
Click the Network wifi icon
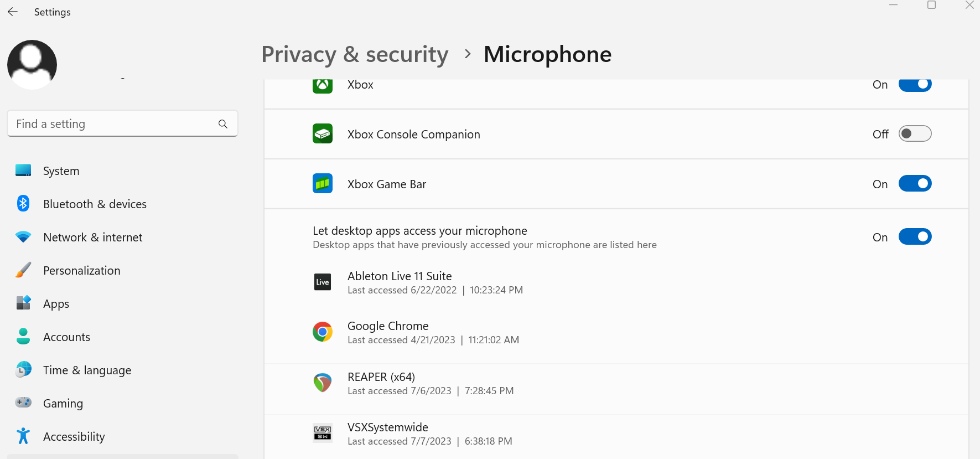click(23, 237)
